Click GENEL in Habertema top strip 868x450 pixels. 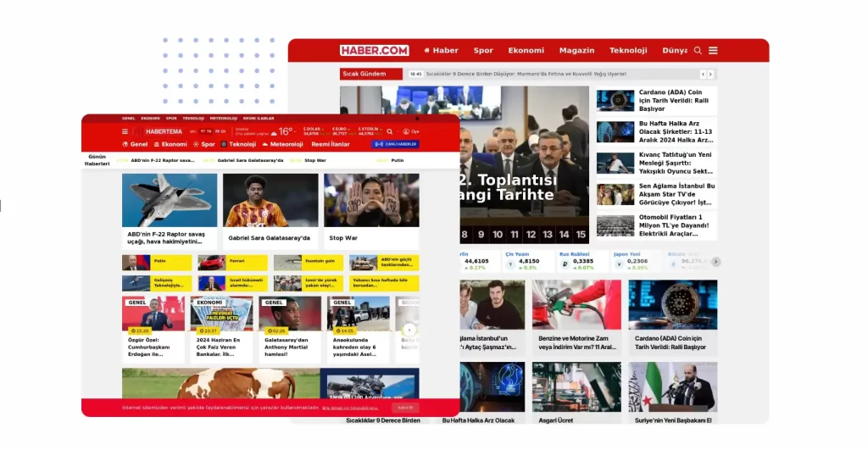[x=129, y=119]
